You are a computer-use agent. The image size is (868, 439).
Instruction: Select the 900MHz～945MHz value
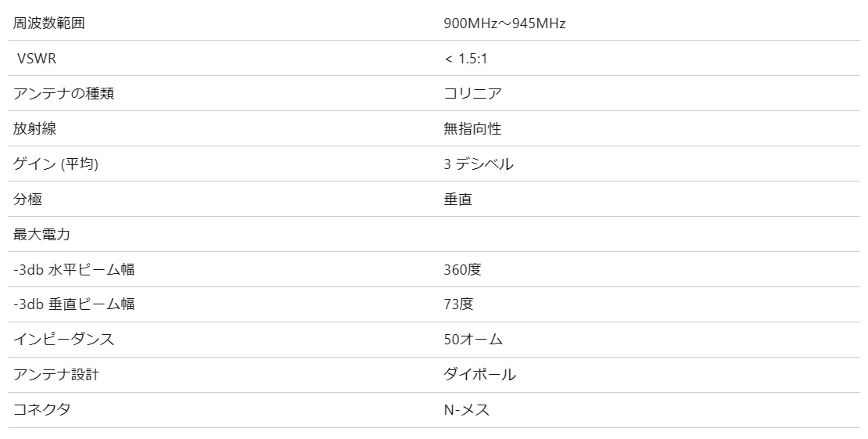(x=504, y=23)
